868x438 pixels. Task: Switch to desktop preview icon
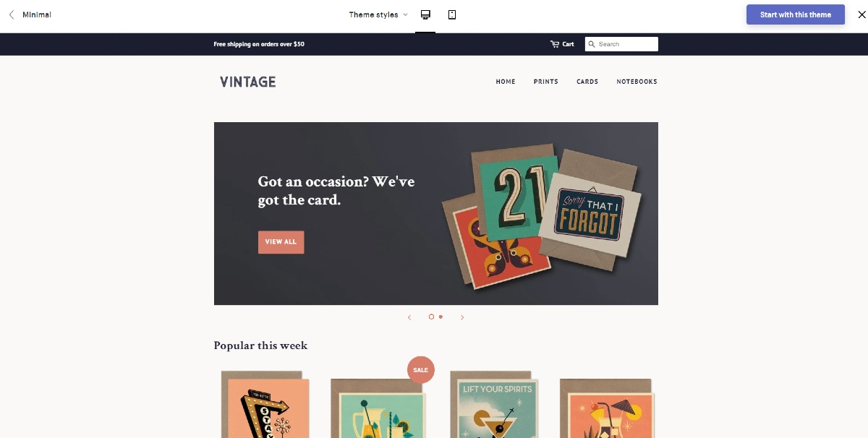(425, 14)
